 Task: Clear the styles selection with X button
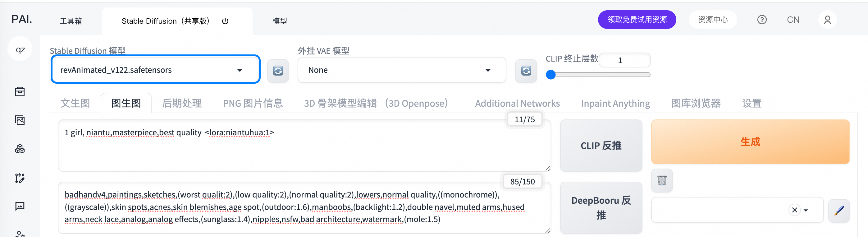[x=794, y=210]
